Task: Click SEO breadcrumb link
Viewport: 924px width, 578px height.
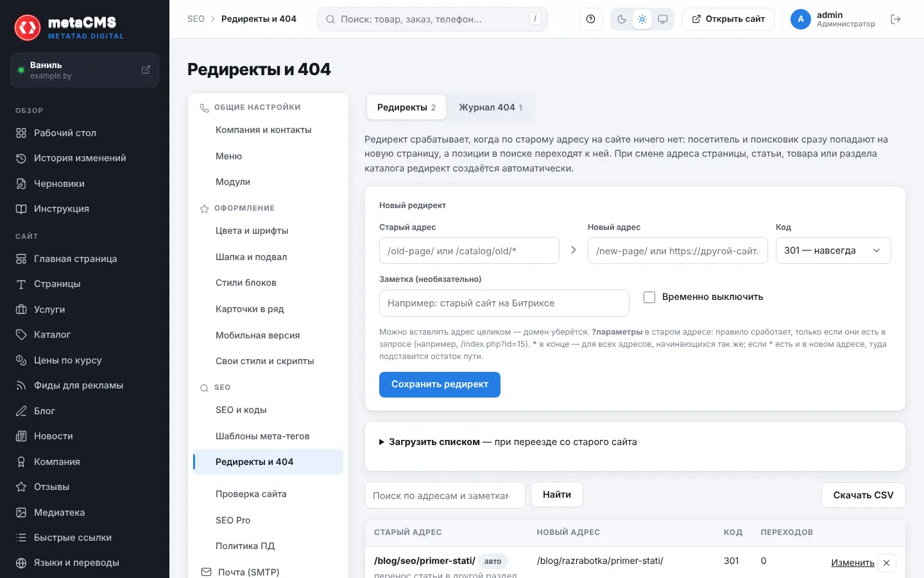Action: (196, 19)
